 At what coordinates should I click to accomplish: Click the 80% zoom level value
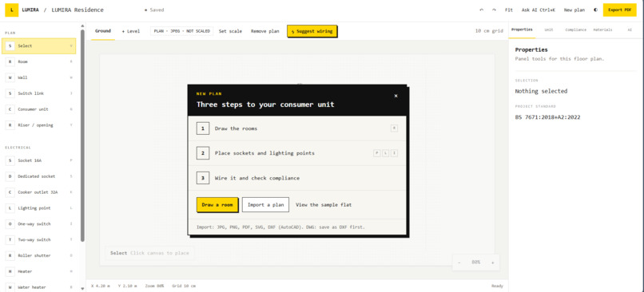click(x=475, y=262)
